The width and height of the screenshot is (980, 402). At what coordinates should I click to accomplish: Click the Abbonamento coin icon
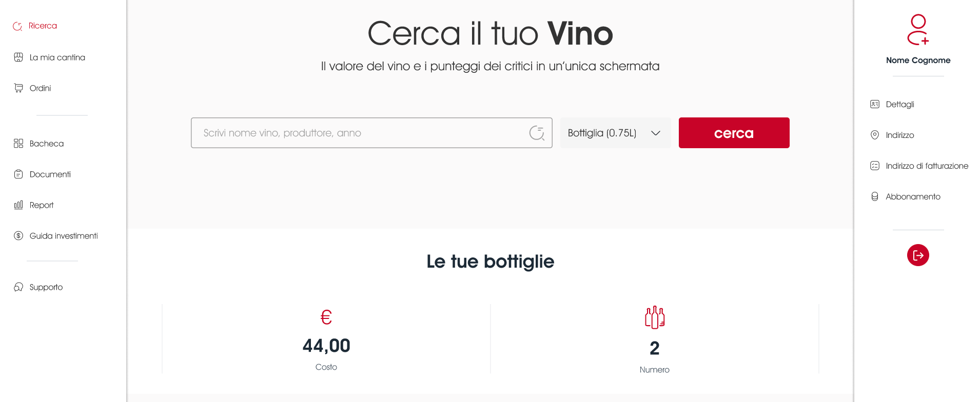tap(875, 196)
